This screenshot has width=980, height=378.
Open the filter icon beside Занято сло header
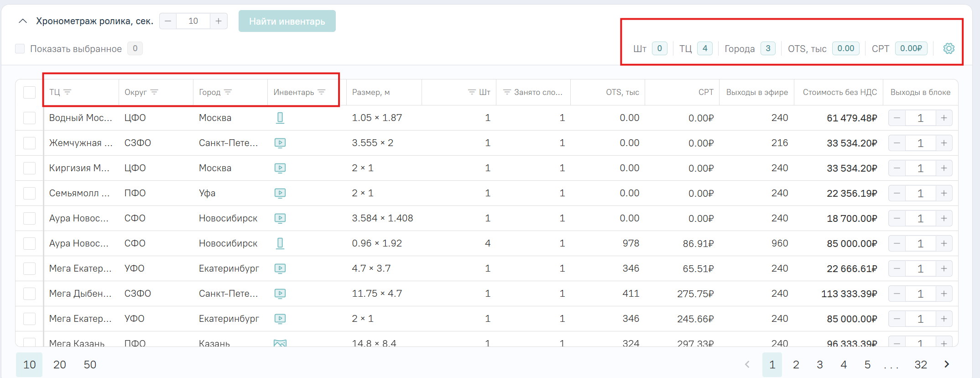point(507,92)
